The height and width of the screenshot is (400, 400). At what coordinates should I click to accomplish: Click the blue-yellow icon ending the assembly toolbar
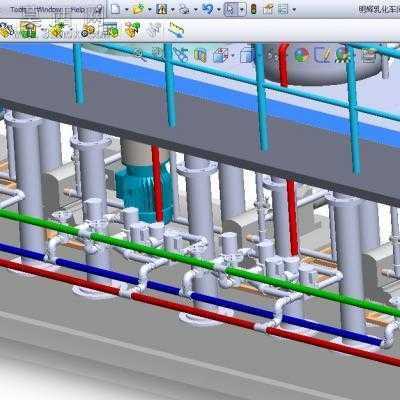(x=176, y=30)
